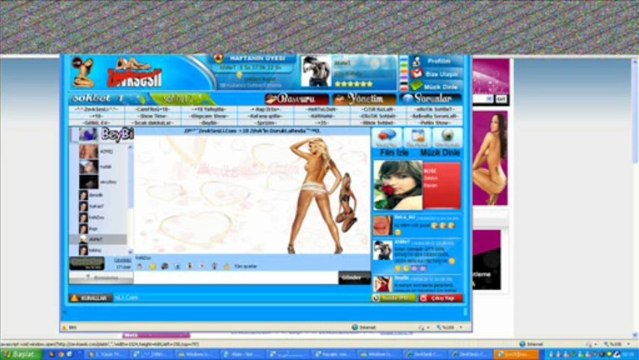Click the member of the week photo

tap(316, 72)
